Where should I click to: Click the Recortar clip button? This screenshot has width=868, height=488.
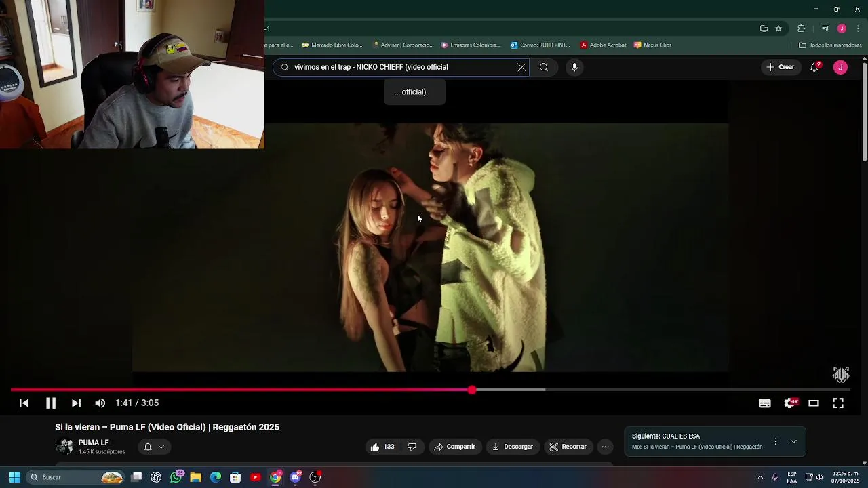568,447
